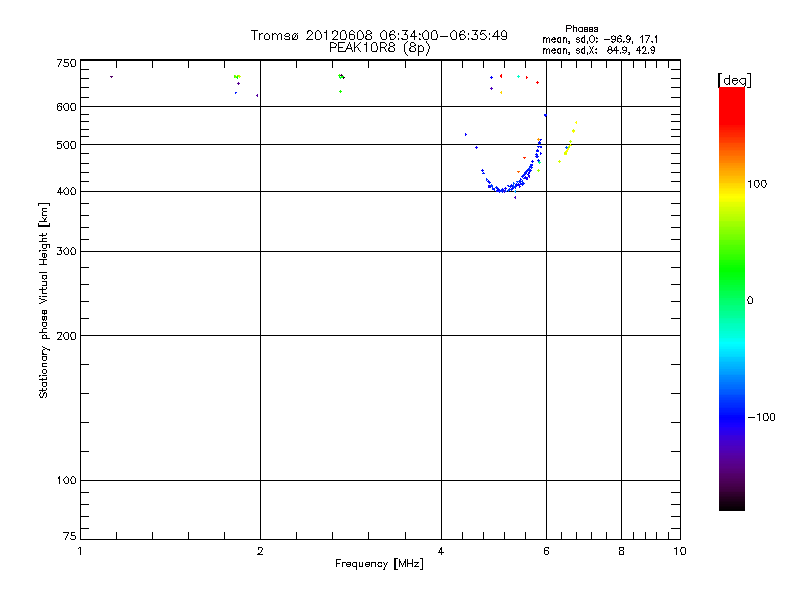Viewport: 800px width, 600px height.
Task: Click the plot title 'Tromsø 20120608 06:34:00-06:35:49'
Action: pyautogui.click(x=379, y=35)
